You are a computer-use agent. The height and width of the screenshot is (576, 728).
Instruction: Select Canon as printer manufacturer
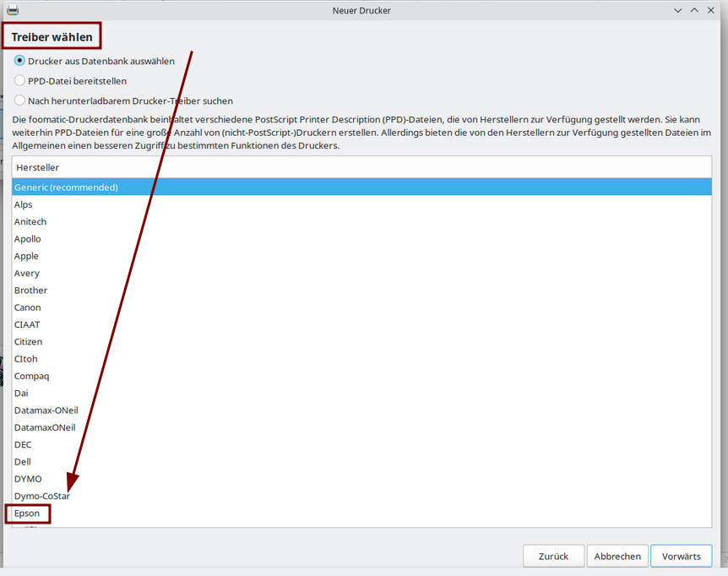[361, 307]
